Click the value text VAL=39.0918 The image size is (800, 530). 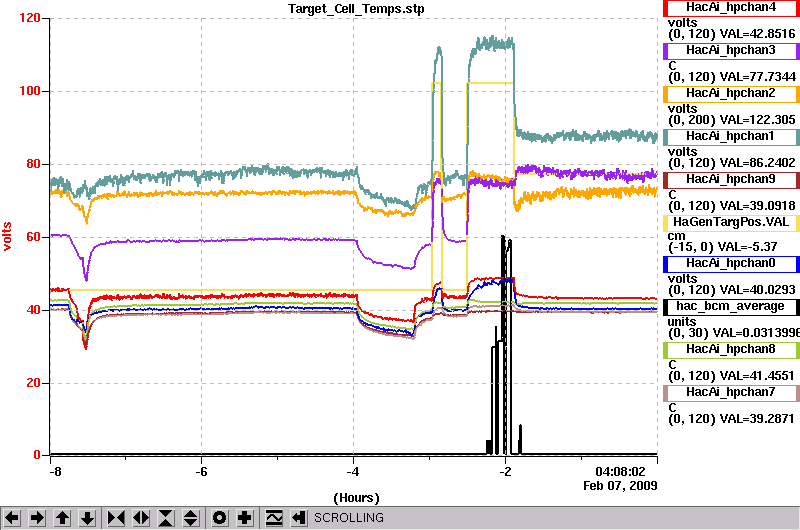pos(757,206)
